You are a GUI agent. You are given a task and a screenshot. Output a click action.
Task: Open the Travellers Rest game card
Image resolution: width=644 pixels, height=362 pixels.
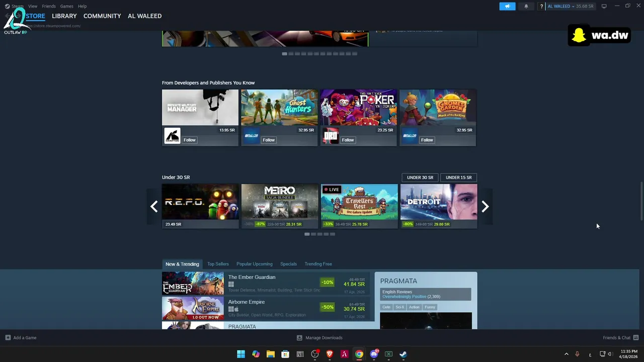click(x=359, y=207)
